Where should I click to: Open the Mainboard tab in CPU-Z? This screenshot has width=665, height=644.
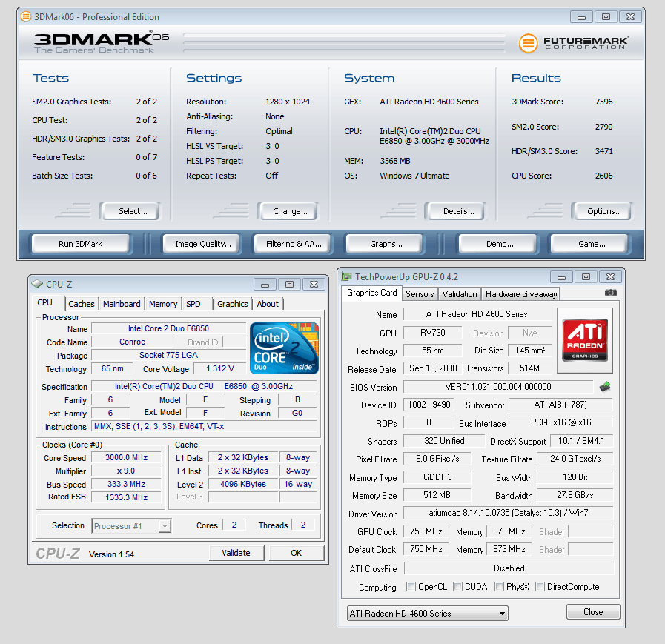click(x=122, y=304)
